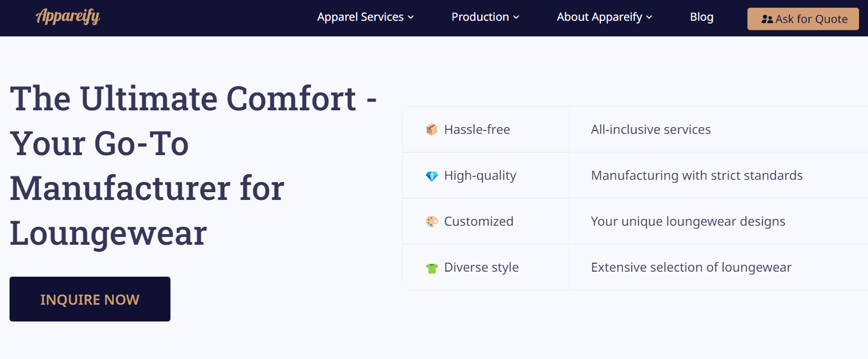Click the All-inclusive services text
This screenshot has height=359, width=868.
click(651, 129)
